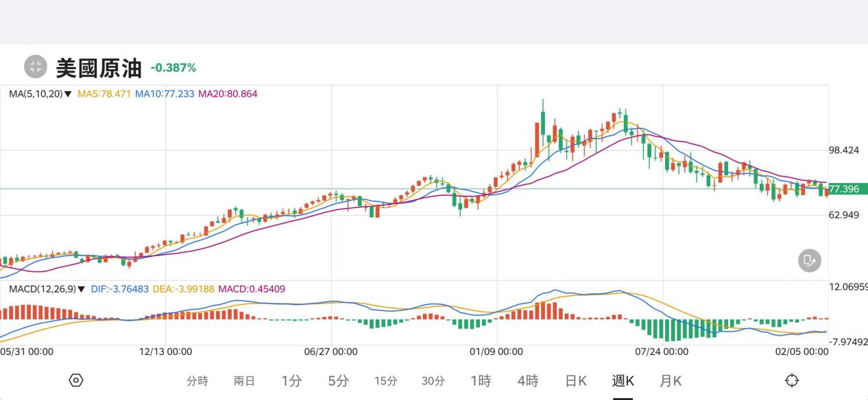Click the collapse fullscreen icon beside 美國原油
This screenshot has height=400, width=868.
tap(36, 67)
